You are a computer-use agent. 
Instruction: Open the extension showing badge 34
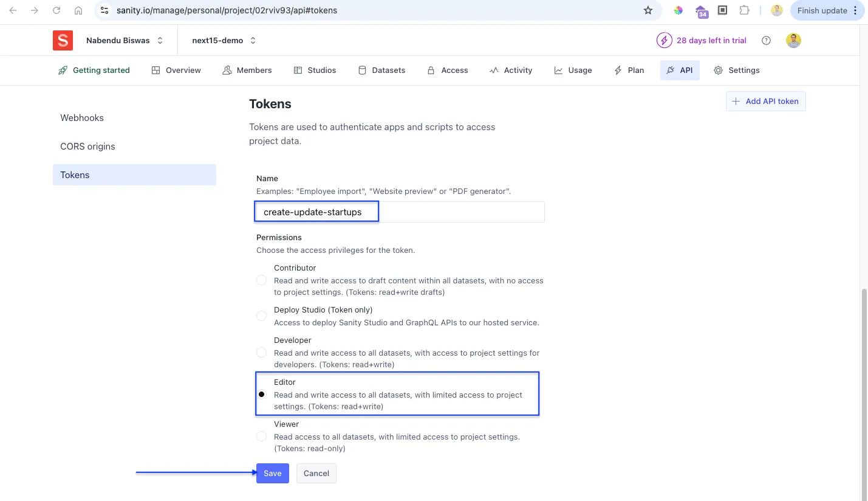pyautogui.click(x=702, y=11)
